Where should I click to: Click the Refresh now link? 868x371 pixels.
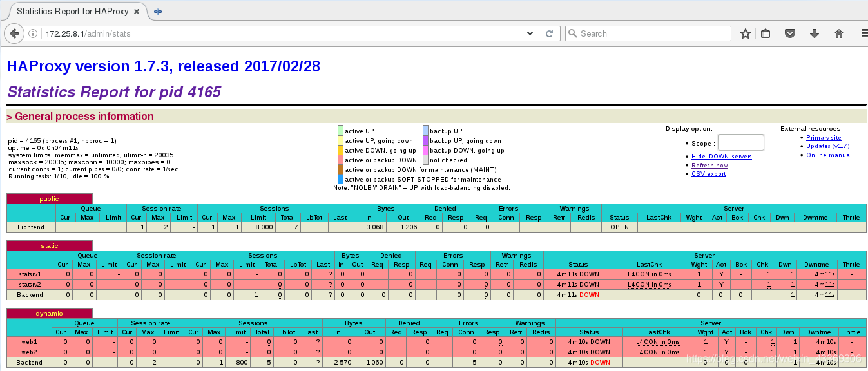pyautogui.click(x=709, y=166)
